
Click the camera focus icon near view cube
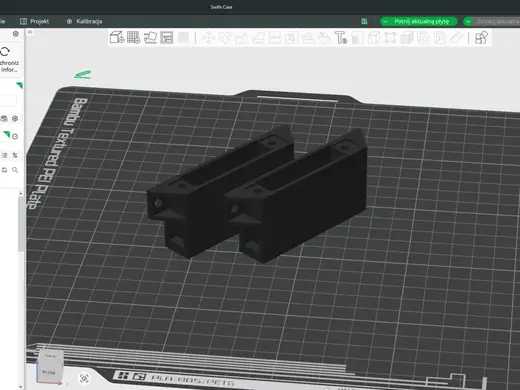[x=84, y=378]
